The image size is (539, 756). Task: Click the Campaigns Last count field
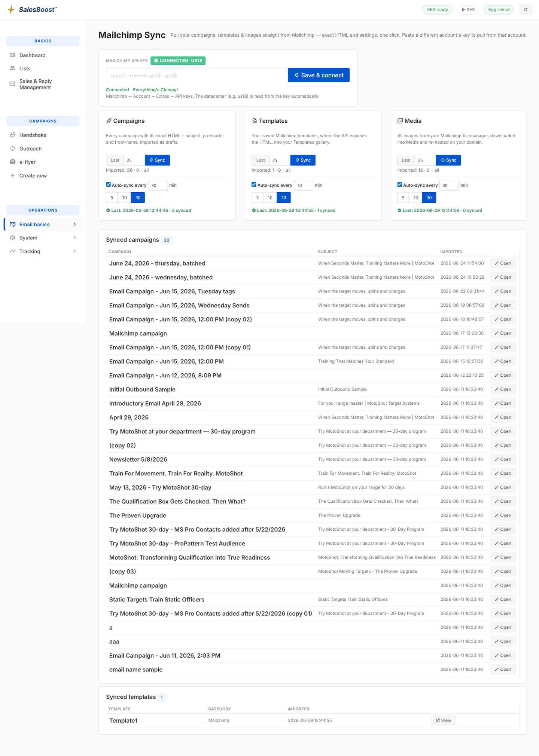[134, 160]
